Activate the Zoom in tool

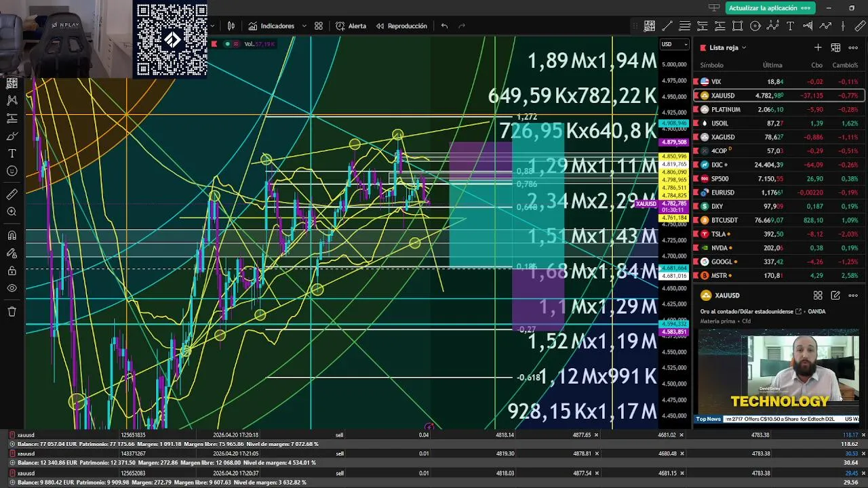point(12,212)
